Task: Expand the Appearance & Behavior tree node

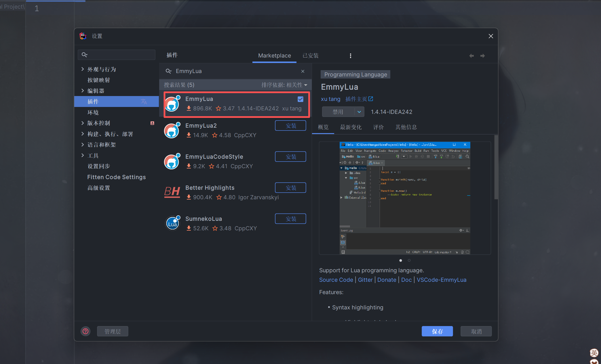Action: pyautogui.click(x=83, y=69)
